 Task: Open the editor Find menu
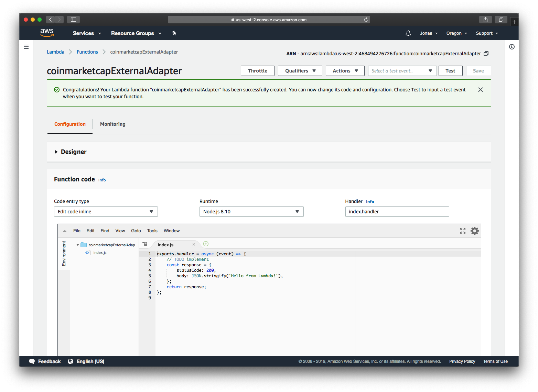pyautogui.click(x=105, y=231)
